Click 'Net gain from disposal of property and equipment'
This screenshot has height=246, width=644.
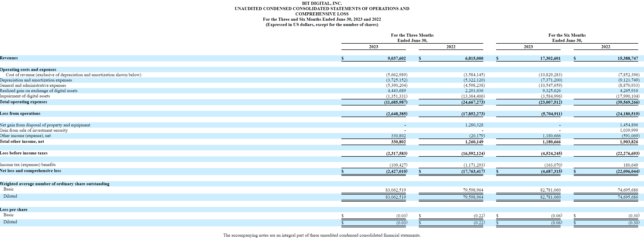pos(45,125)
